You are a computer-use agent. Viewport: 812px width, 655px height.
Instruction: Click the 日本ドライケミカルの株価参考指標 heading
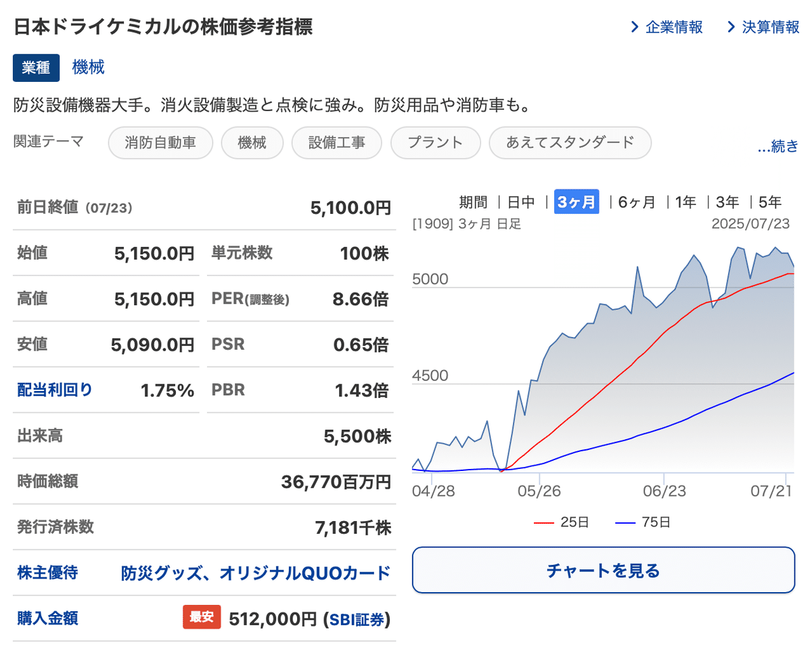tap(163, 26)
